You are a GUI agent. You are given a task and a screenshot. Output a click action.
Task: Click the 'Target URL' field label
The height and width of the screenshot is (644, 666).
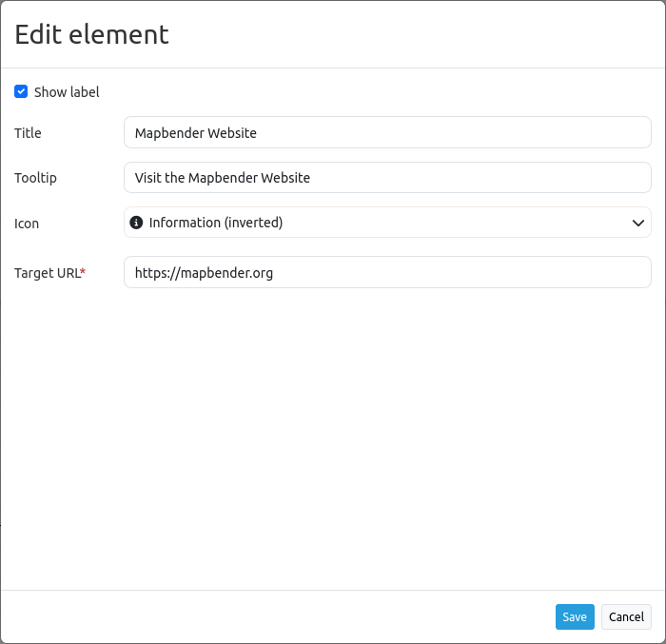(x=47, y=273)
